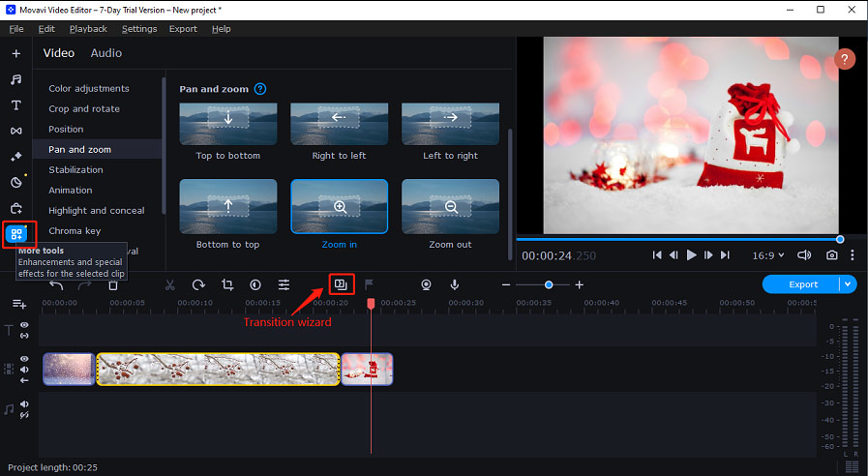Play the preview video

click(x=691, y=255)
